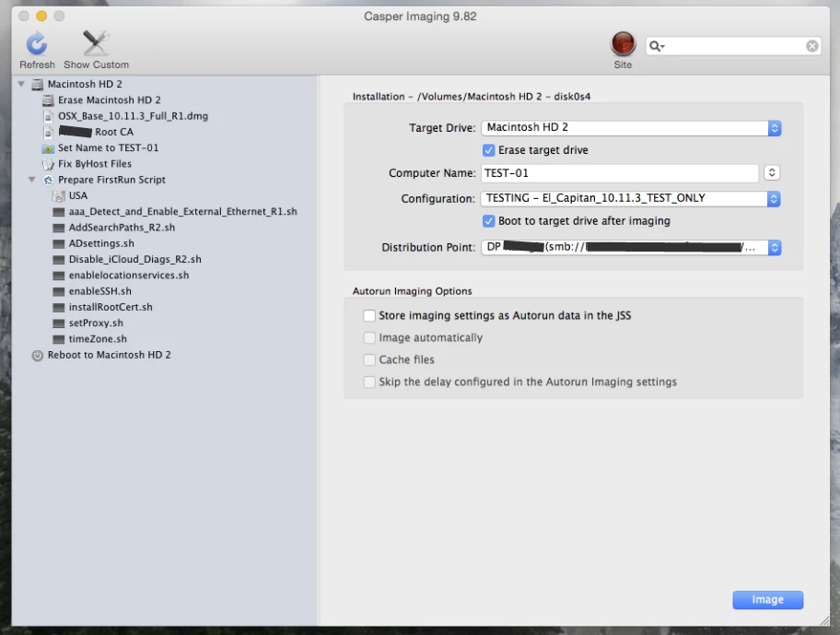The width and height of the screenshot is (840, 635).
Task: Click the Prepare FirstRun Script gear icon
Action: 48,180
